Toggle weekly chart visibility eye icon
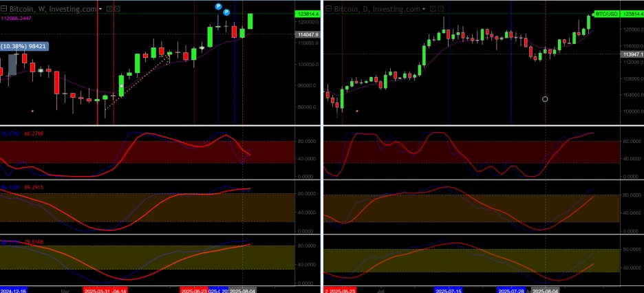The width and height of the screenshot is (644, 293). (109, 9)
